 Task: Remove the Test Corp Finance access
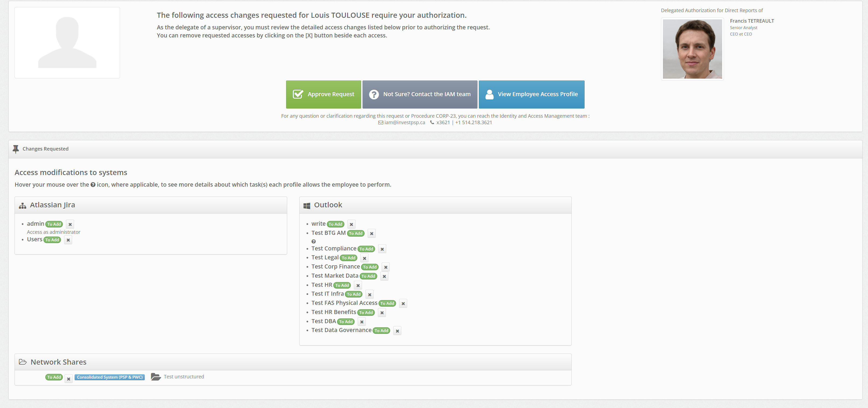tap(385, 267)
